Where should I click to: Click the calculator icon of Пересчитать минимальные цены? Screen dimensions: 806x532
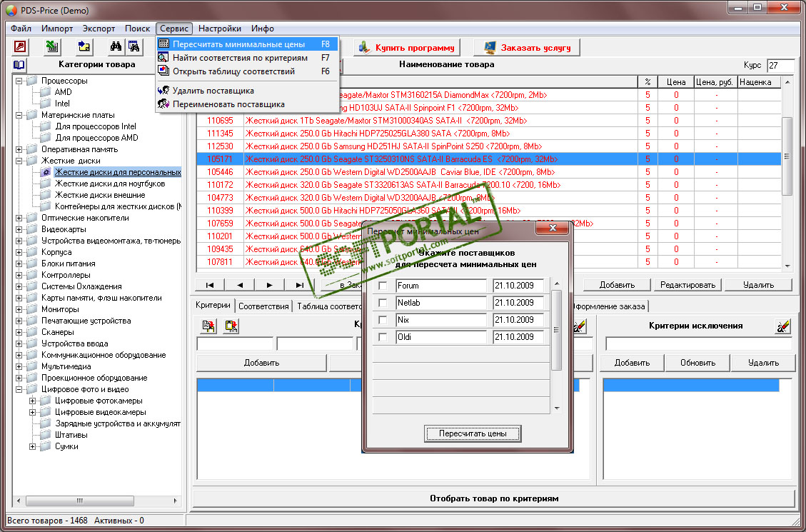coord(163,44)
